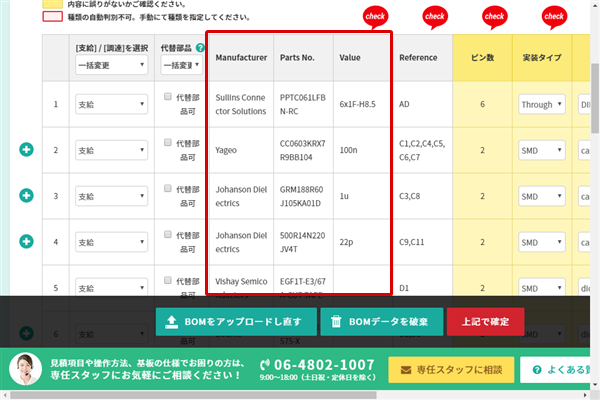Image resolution: width=600 pixels, height=400 pixels.
Task: Open the 一括変更 dropdown under 支給/調達
Action: pos(111,65)
